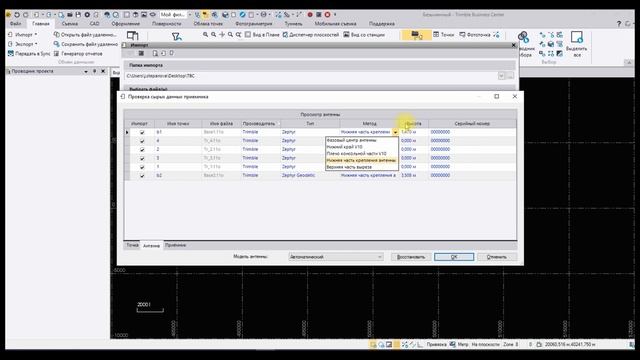Open the Съемка ribbon tab

pyautogui.click(x=69, y=24)
